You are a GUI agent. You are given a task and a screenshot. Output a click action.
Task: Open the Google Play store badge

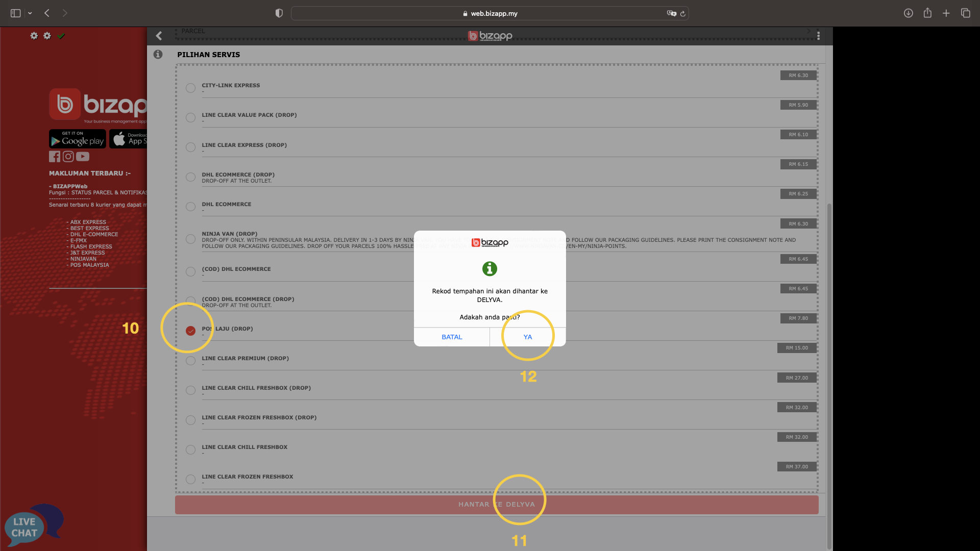tap(78, 139)
